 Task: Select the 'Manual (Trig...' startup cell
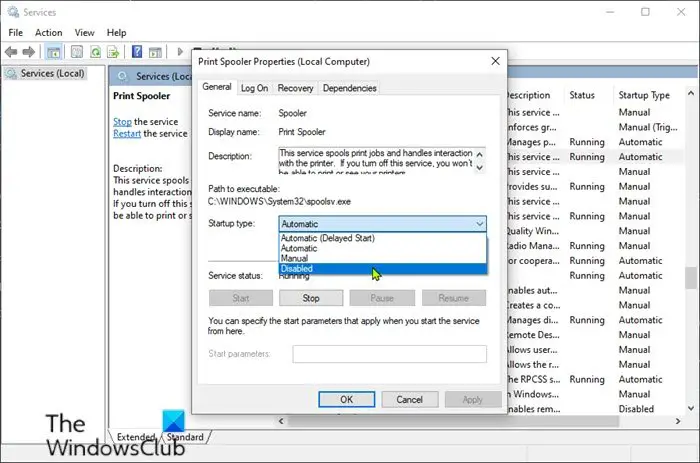[x=648, y=127]
